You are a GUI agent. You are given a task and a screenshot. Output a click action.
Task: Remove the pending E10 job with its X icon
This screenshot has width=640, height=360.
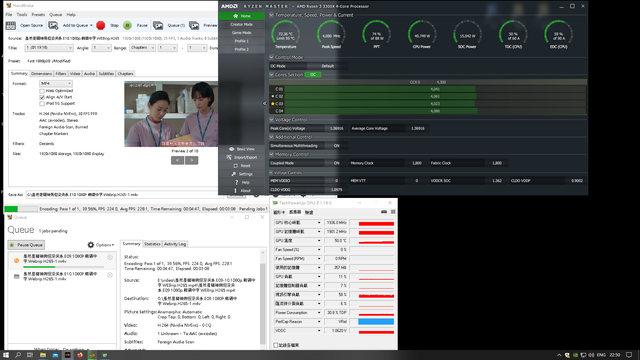coord(110,275)
